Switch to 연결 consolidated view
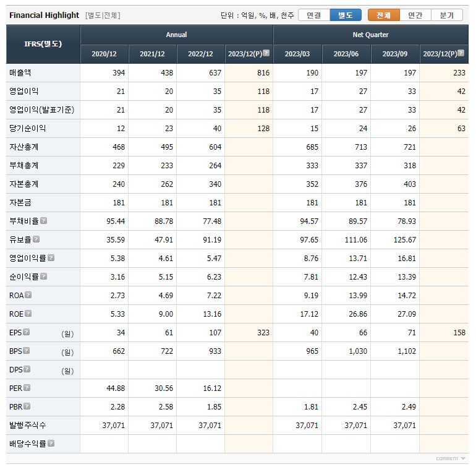 click(x=314, y=15)
